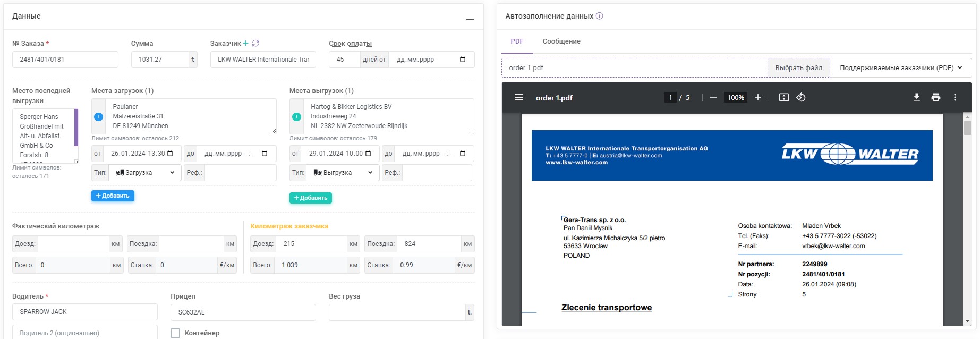Click customer Доезд field with 215
Viewport: 980px width, 339px height.
[312, 244]
